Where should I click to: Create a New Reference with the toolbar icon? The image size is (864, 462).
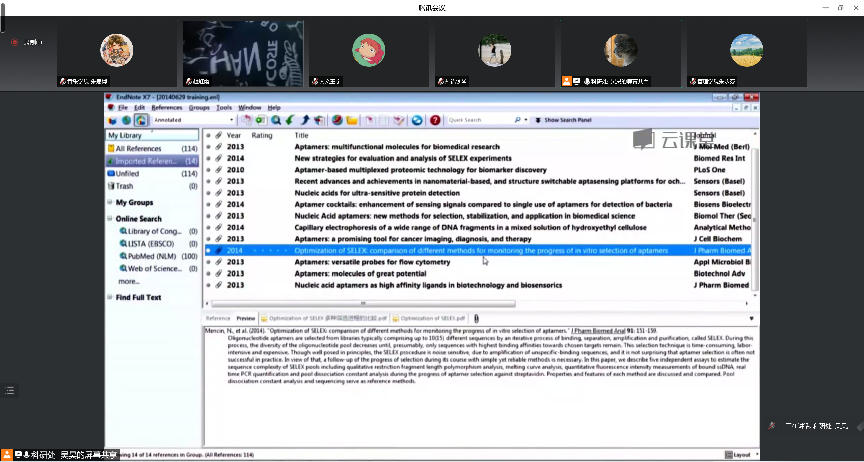(261, 120)
